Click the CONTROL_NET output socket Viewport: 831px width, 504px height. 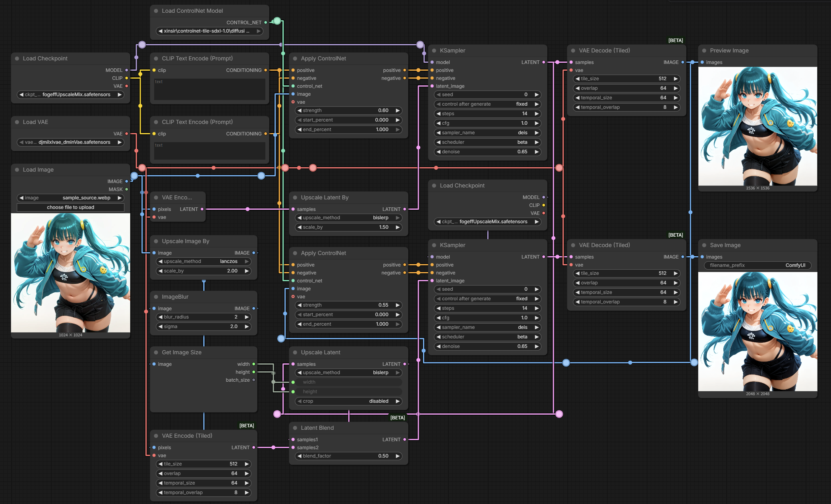(x=266, y=22)
